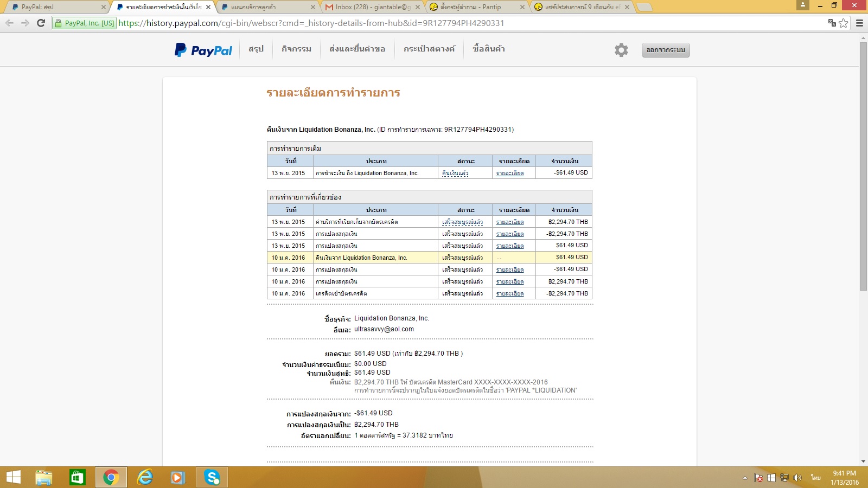Reload the page with refresh icon
Image resolution: width=868 pixels, height=488 pixels.
pos(41,23)
